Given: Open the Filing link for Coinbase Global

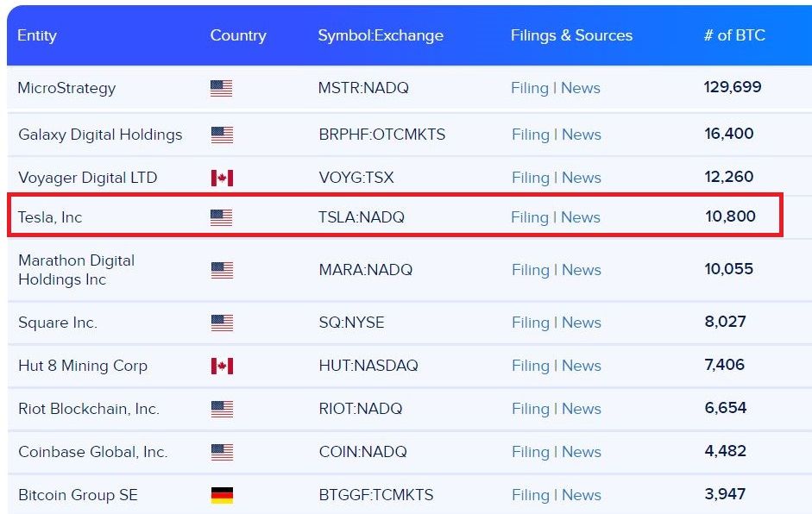Looking at the screenshot, I should pos(530,452).
